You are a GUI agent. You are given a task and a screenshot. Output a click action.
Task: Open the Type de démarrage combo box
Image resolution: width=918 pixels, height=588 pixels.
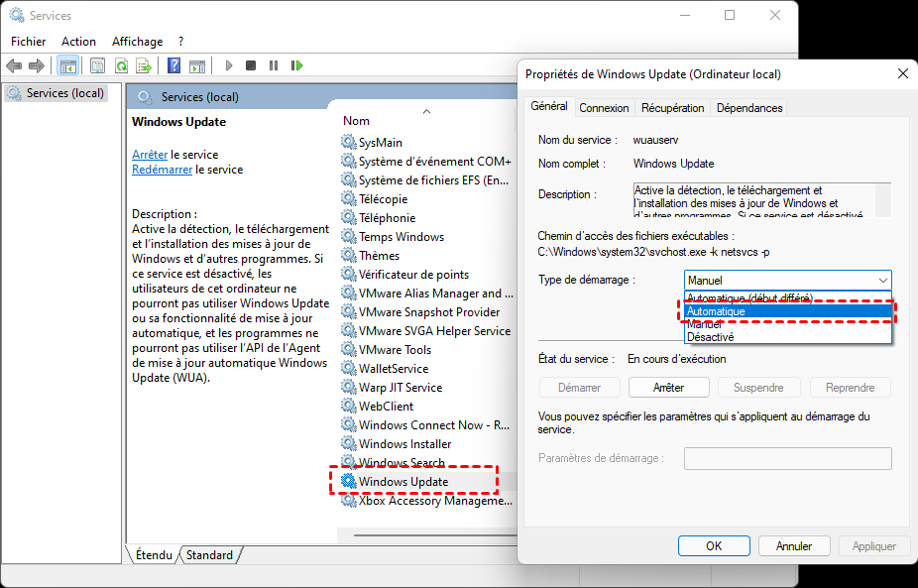tap(787, 281)
